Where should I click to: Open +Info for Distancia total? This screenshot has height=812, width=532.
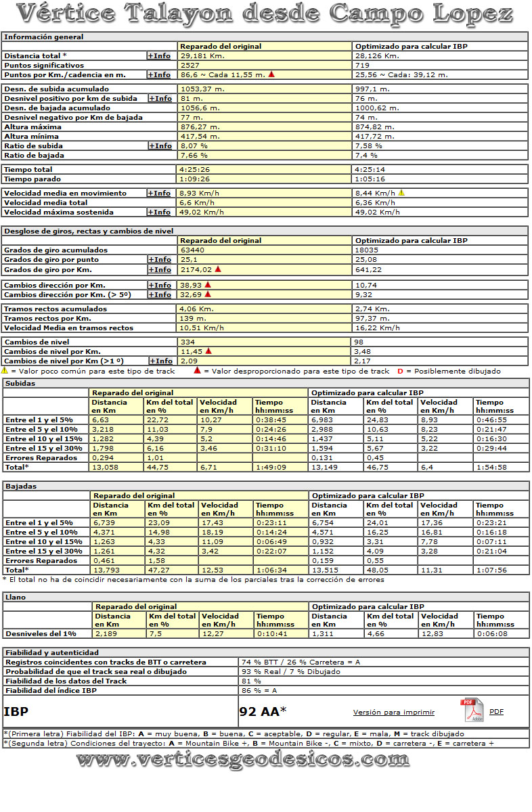pyautogui.click(x=160, y=55)
